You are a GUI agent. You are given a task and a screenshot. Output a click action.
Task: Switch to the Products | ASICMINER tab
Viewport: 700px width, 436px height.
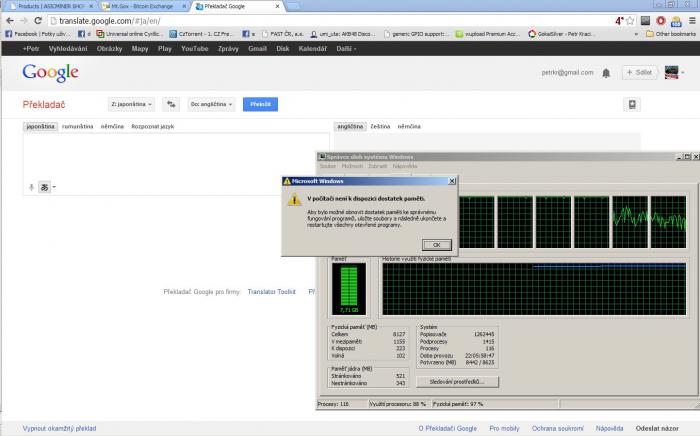[49, 6]
